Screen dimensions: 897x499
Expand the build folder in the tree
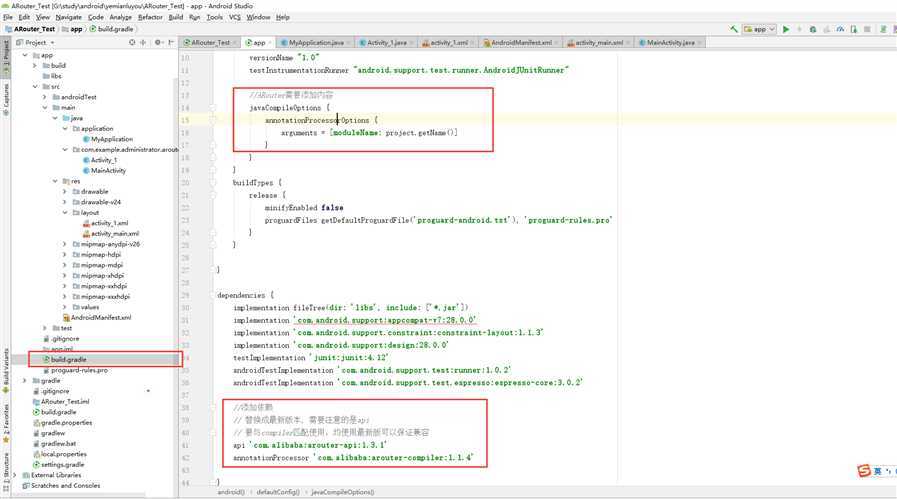coord(35,66)
